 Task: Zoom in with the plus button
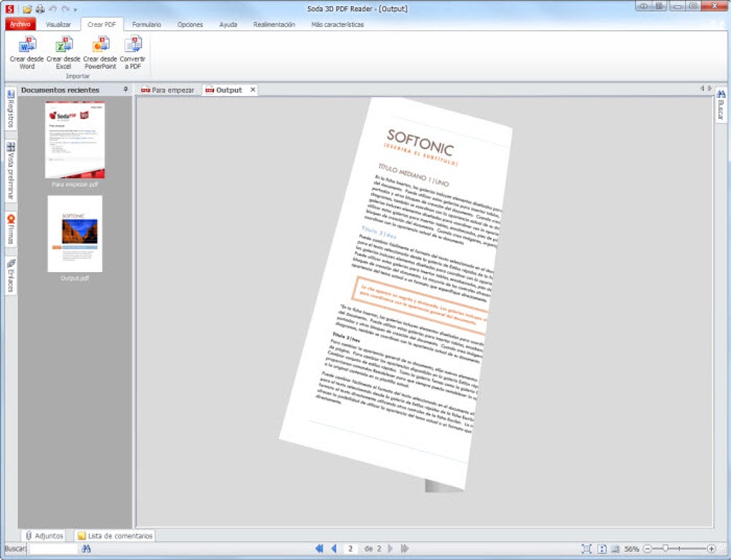pyautogui.click(x=712, y=549)
